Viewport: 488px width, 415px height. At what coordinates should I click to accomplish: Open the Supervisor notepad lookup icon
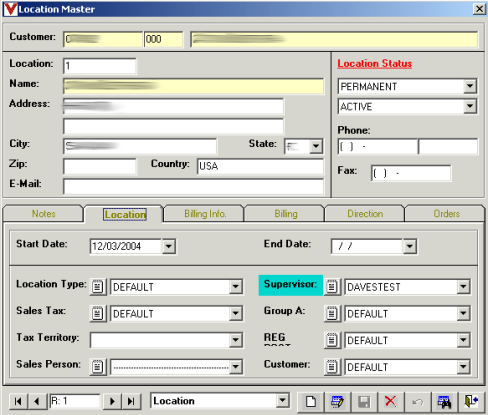pos(332,287)
